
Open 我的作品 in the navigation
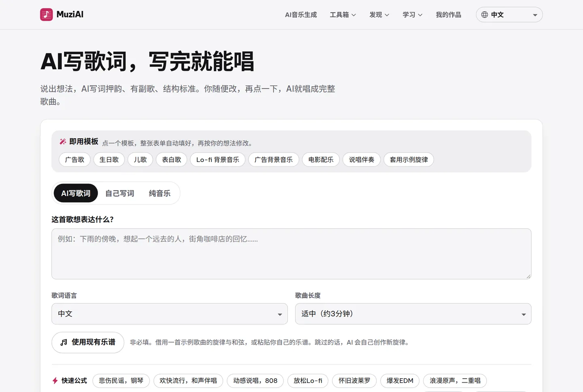pyautogui.click(x=449, y=15)
